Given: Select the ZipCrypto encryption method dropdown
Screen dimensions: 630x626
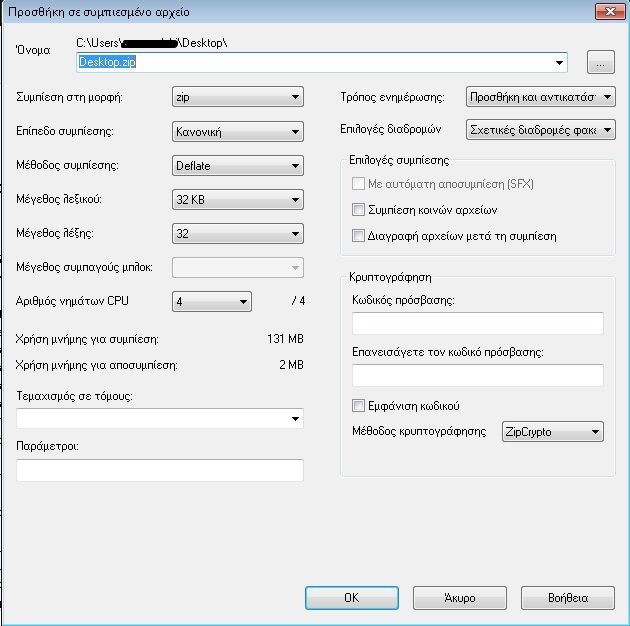Looking at the screenshot, I should [x=552, y=432].
